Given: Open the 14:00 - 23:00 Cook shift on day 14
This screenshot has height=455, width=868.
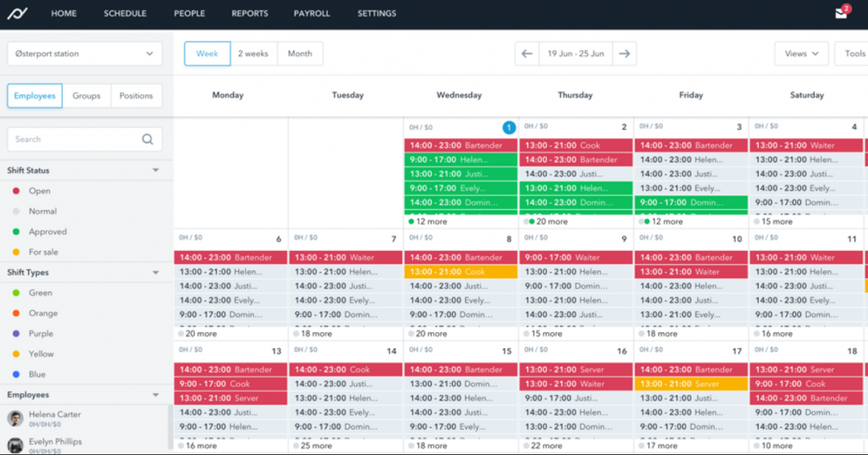Looking at the screenshot, I should 346,369.
